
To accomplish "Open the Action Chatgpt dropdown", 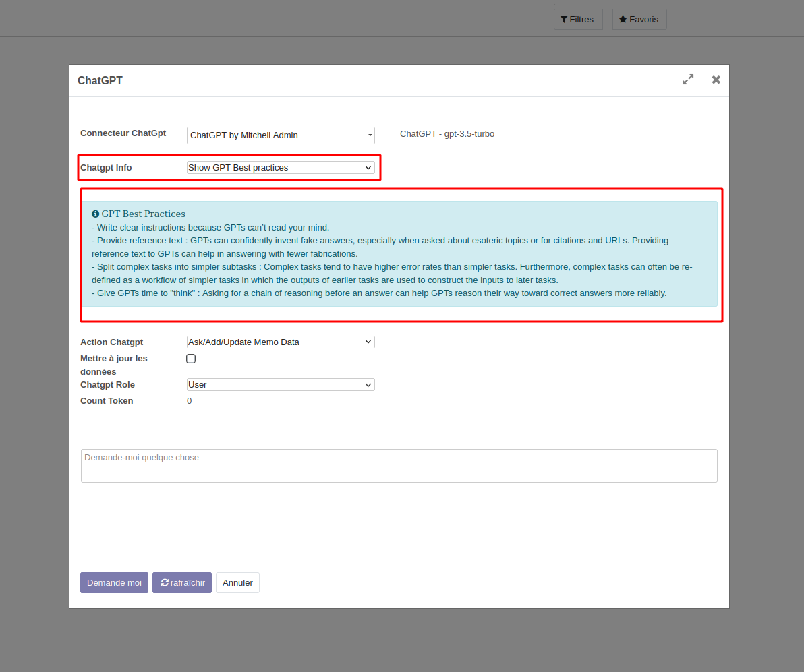I will click(281, 342).
